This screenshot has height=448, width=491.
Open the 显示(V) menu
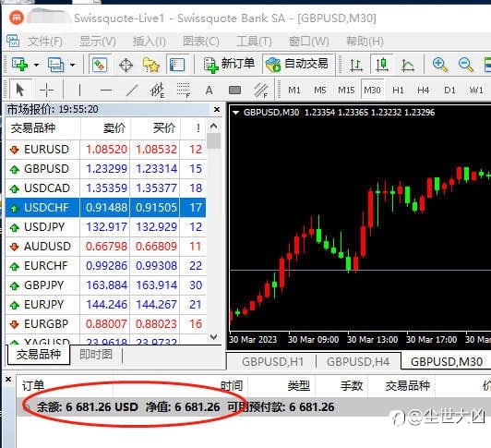98,42
